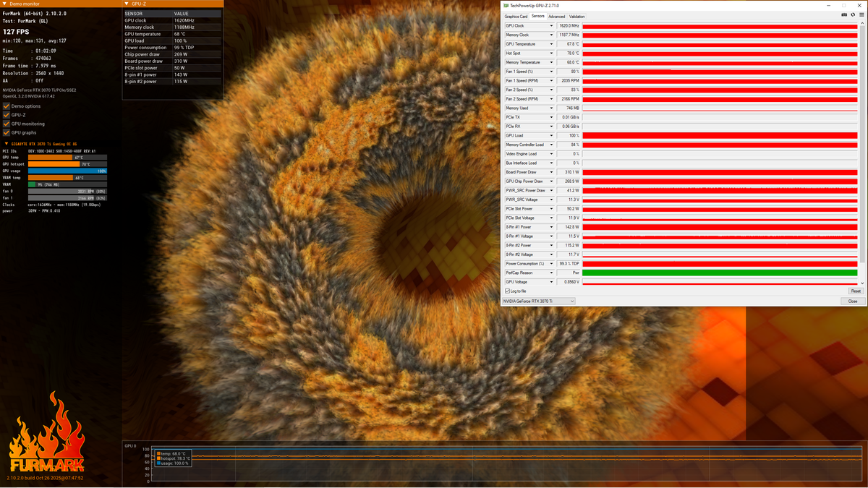The height and width of the screenshot is (488, 868).
Task: Collapse the GPU-Z overlay panel
Action: coord(127,4)
